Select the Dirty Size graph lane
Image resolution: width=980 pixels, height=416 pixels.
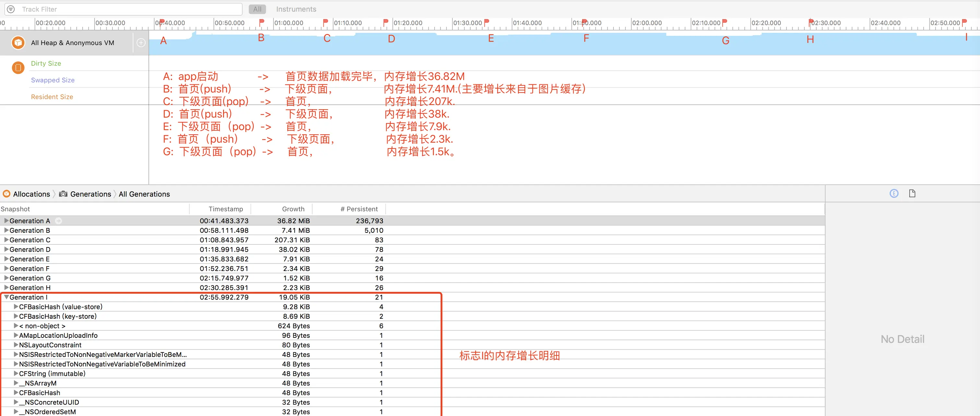[46, 64]
